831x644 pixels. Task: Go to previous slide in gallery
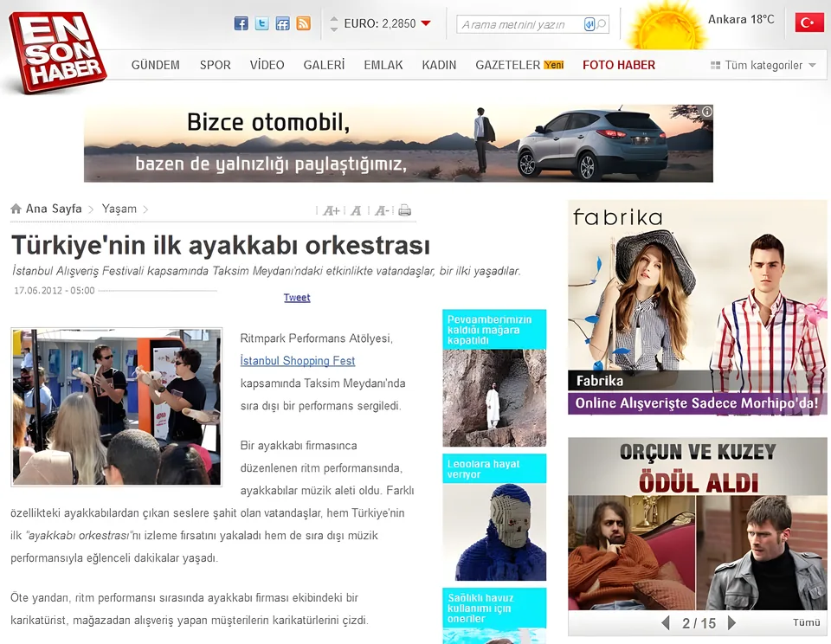pos(666,623)
